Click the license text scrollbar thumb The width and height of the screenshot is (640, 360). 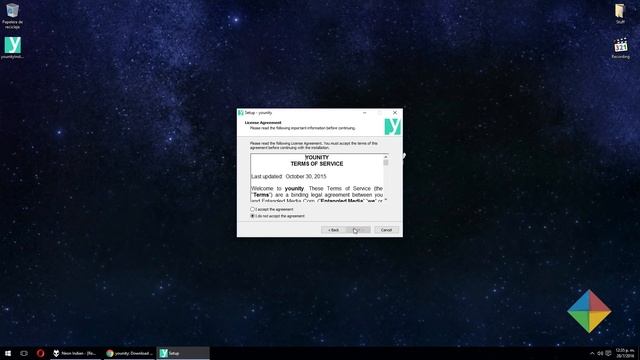(x=386, y=163)
